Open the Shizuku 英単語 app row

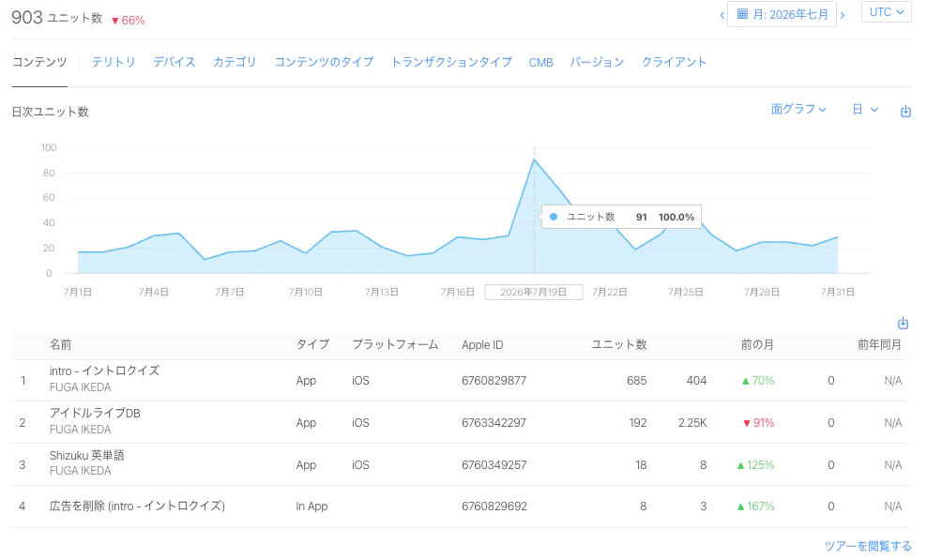click(460, 464)
